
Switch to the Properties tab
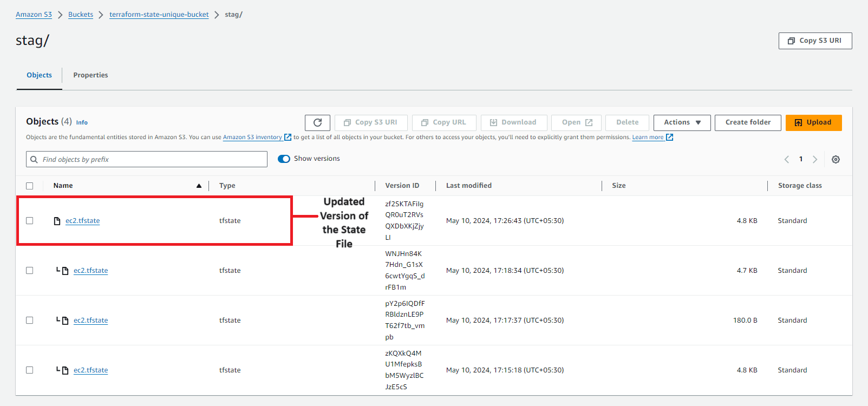coord(90,75)
